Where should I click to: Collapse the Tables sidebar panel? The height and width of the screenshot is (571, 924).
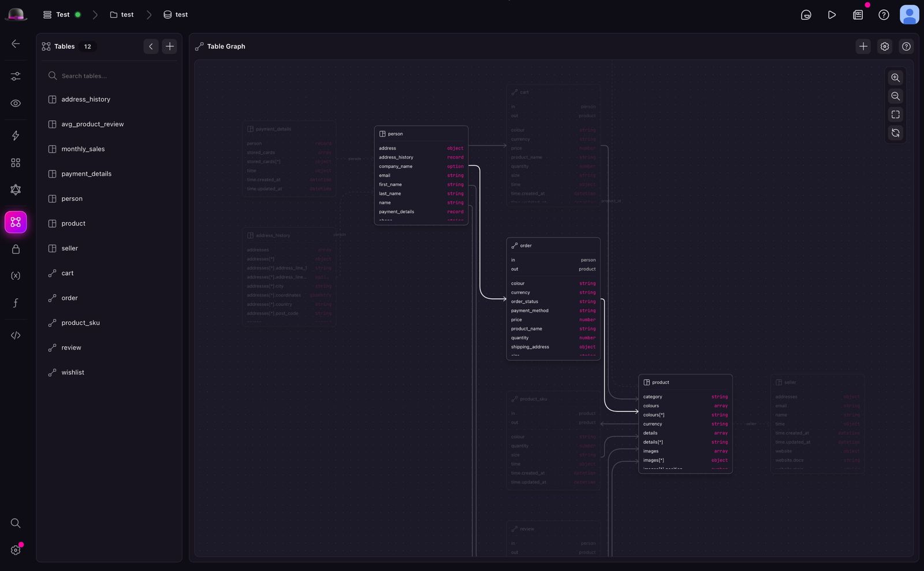coord(151,46)
